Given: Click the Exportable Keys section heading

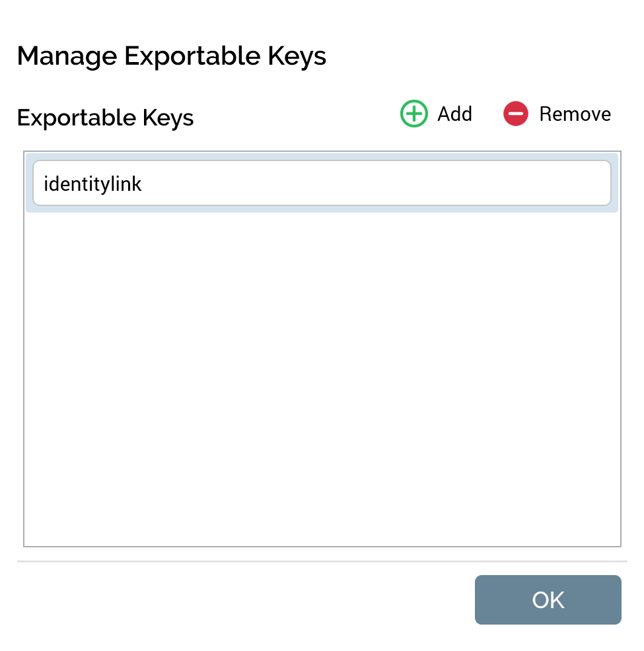Looking at the screenshot, I should click(x=106, y=118).
